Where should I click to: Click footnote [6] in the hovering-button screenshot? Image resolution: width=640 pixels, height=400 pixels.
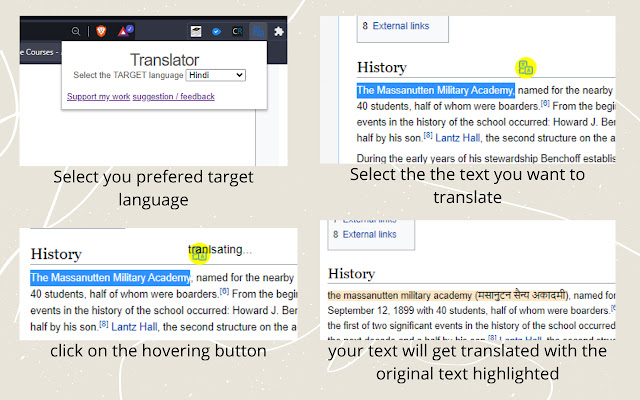(x=224, y=291)
